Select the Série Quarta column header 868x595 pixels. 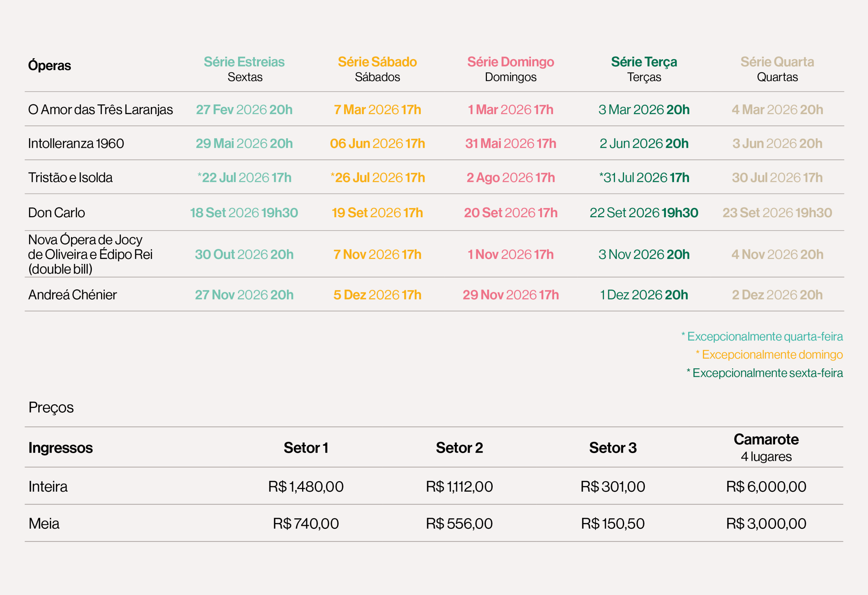point(777,62)
